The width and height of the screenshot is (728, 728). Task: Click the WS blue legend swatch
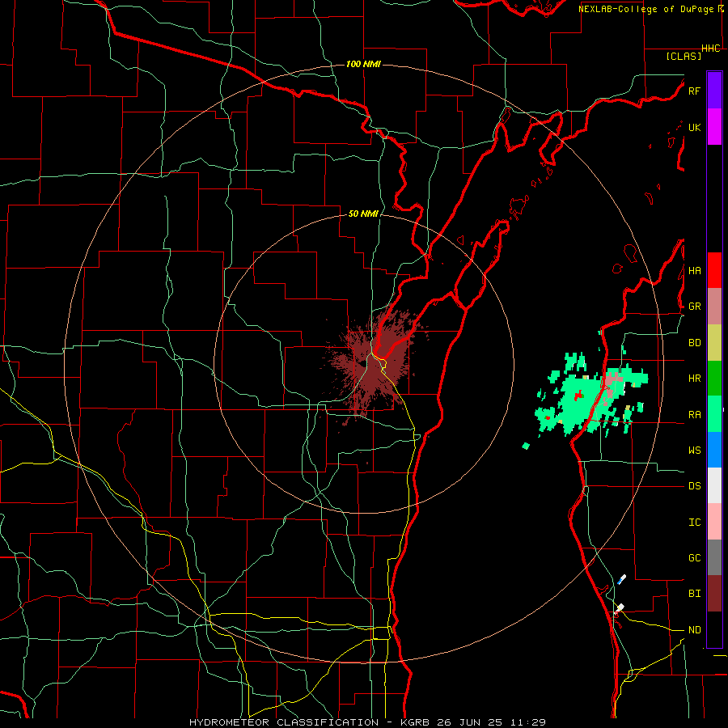pos(714,450)
